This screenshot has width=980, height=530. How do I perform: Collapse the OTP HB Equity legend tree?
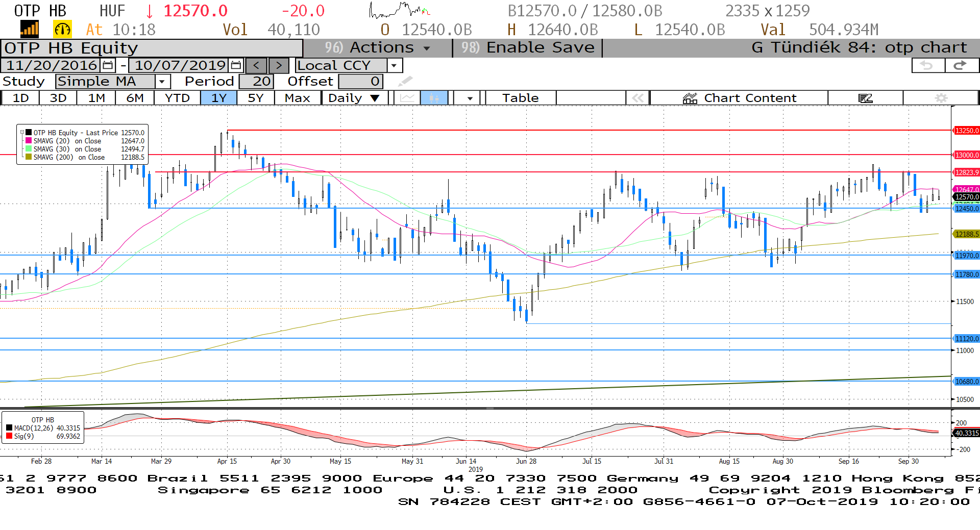(x=22, y=133)
